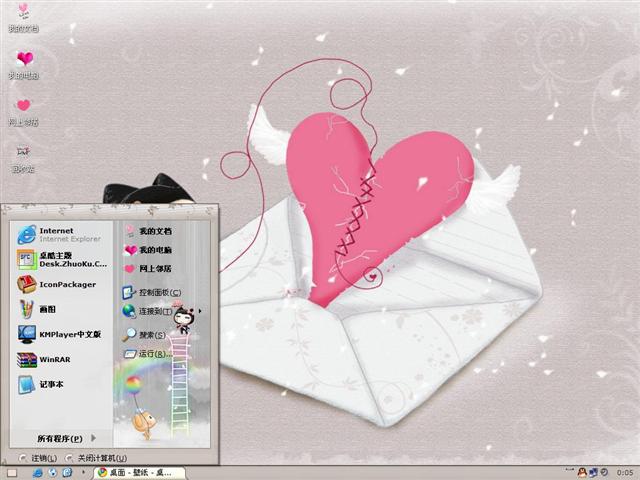Screen dimensions: 640x480
Task: Launch Internet Explorer from quick launch bar
Action: pos(38,473)
